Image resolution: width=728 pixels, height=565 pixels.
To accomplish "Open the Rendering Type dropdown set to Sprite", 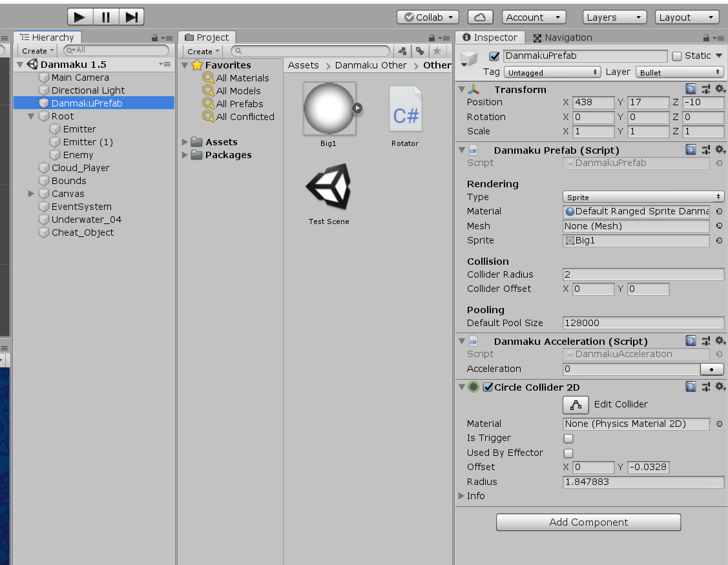I will pyautogui.click(x=643, y=197).
